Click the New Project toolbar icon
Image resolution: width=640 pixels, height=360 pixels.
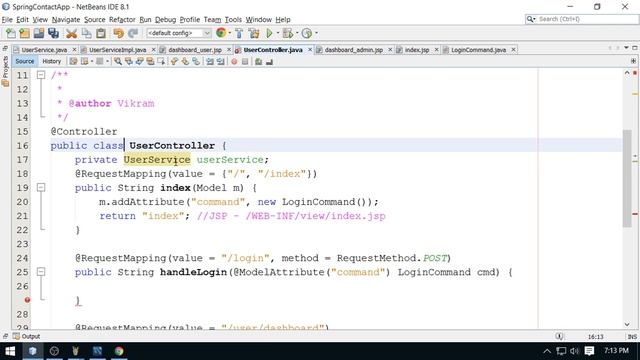pyautogui.click(x=24, y=33)
